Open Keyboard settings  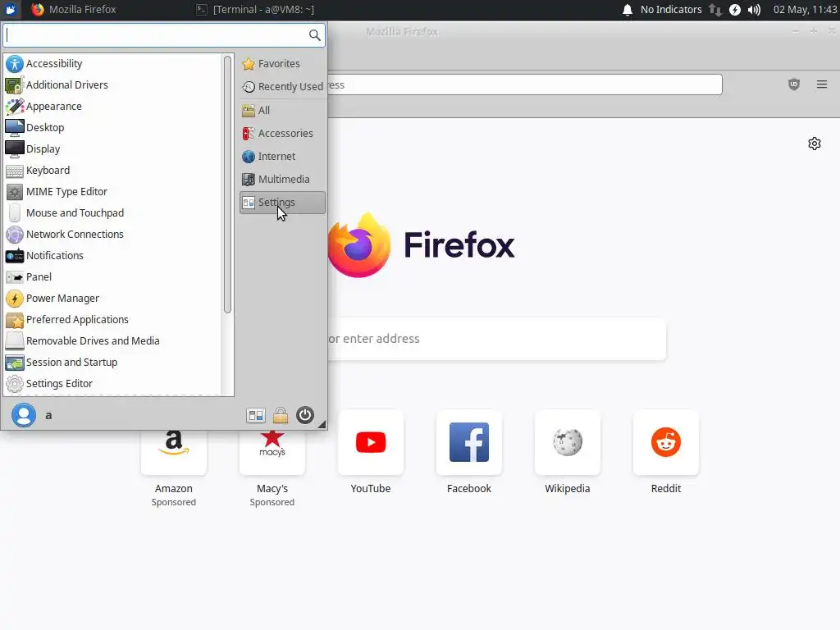point(112,171)
